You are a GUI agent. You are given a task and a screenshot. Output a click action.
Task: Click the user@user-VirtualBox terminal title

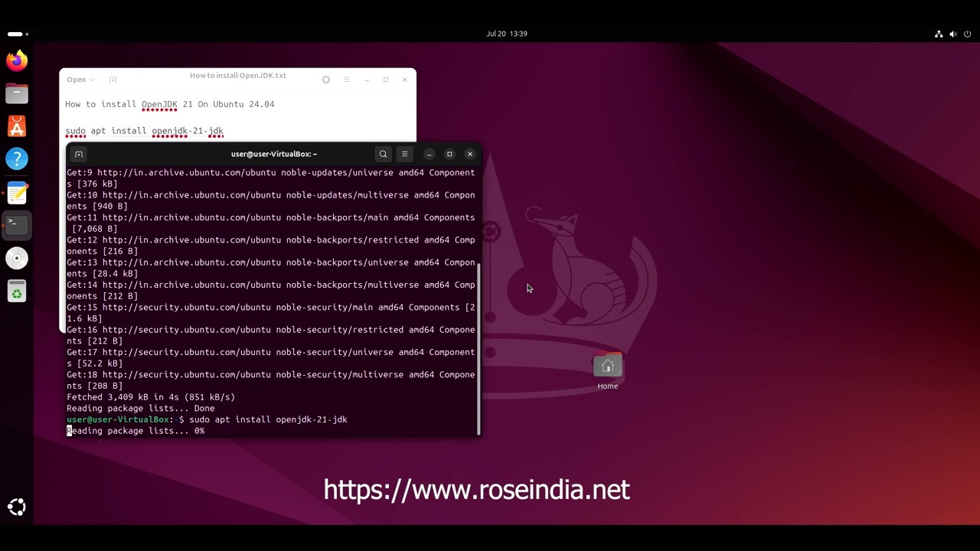pyautogui.click(x=274, y=154)
